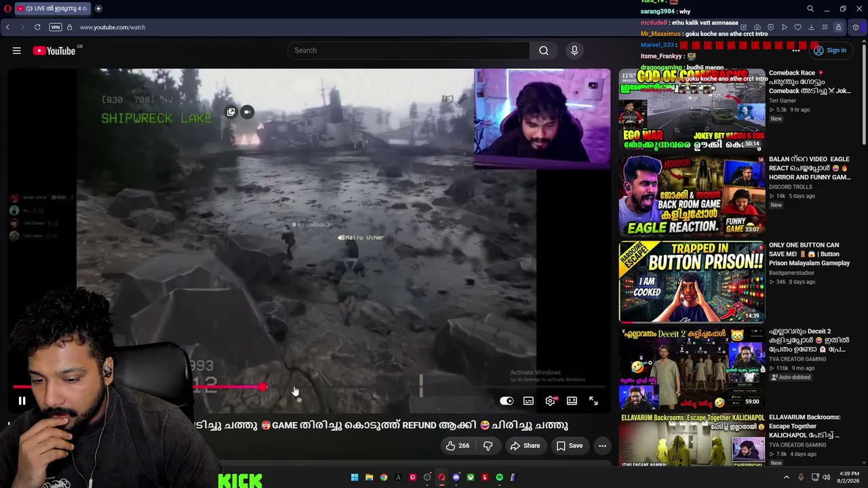Viewport: 868px width, 488px height.
Task: Open the Button Prison video thumbnail
Action: pos(692,282)
